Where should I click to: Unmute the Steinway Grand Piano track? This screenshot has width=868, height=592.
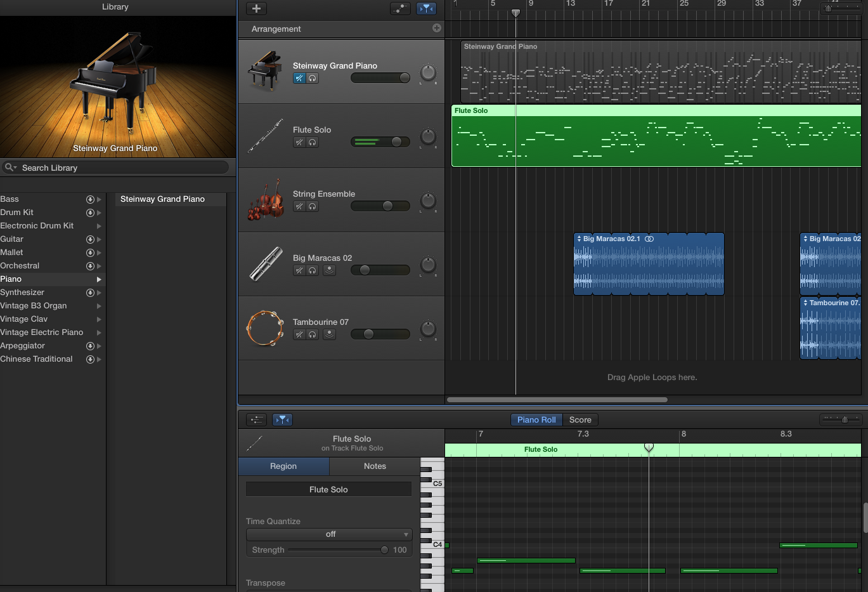(299, 78)
